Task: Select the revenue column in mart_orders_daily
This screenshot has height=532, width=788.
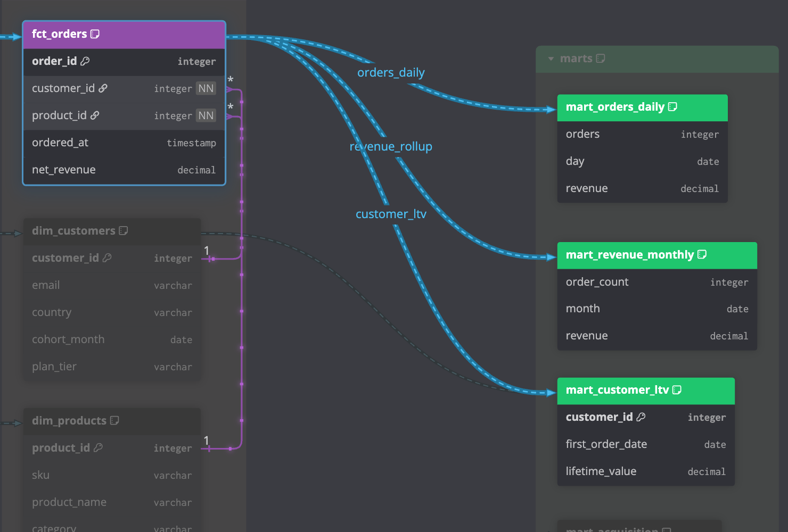Action: [x=642, y=189]
